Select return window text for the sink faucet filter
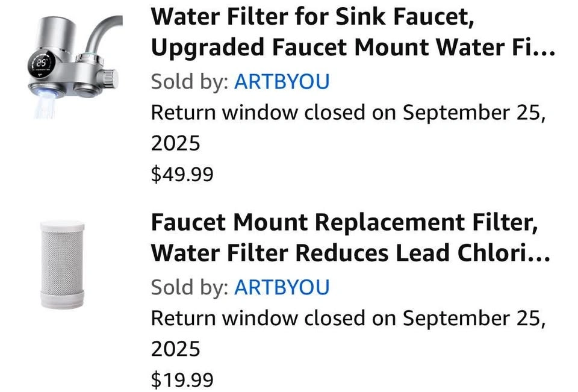The height and width of the screenshot is (392, 578). (347, 113)
